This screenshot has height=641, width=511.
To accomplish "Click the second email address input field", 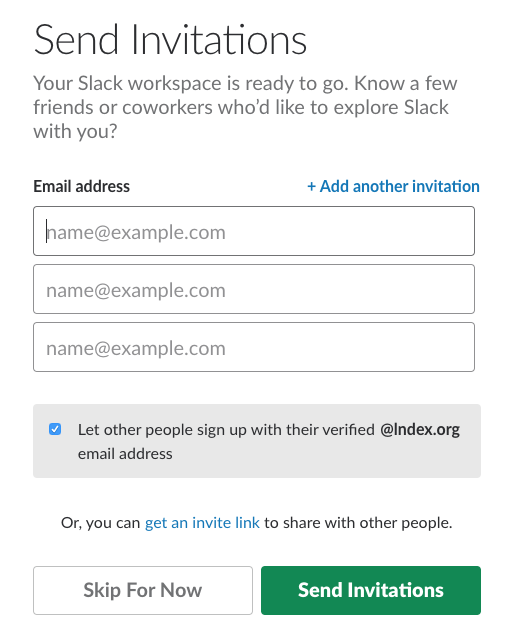I will tap(254, 289).
